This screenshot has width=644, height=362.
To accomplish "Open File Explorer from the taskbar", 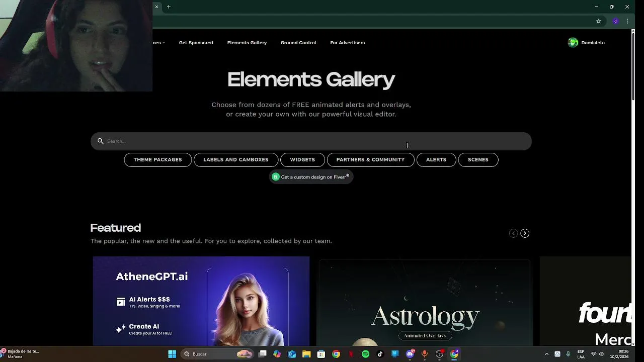I will (x=306, y=354).
